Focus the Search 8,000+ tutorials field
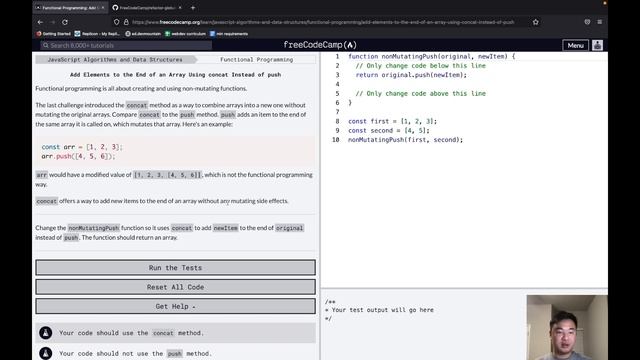Image resolution: width=640 pixels, height=360 pixels. coord(126,45)
